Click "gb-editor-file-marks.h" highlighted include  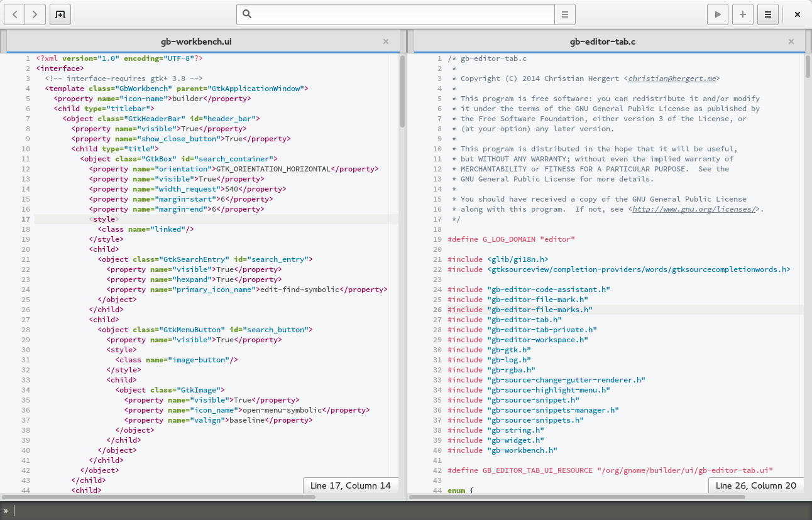coord(540,310)
